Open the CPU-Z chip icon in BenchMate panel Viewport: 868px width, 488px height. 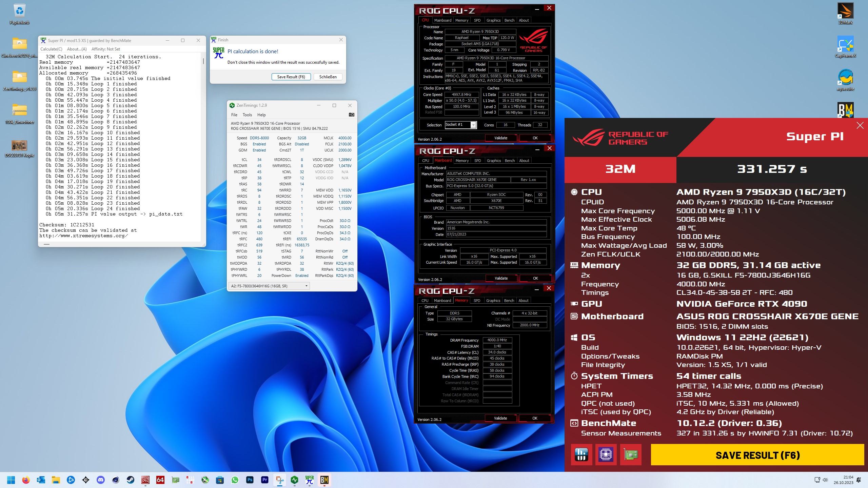(606, 454)
